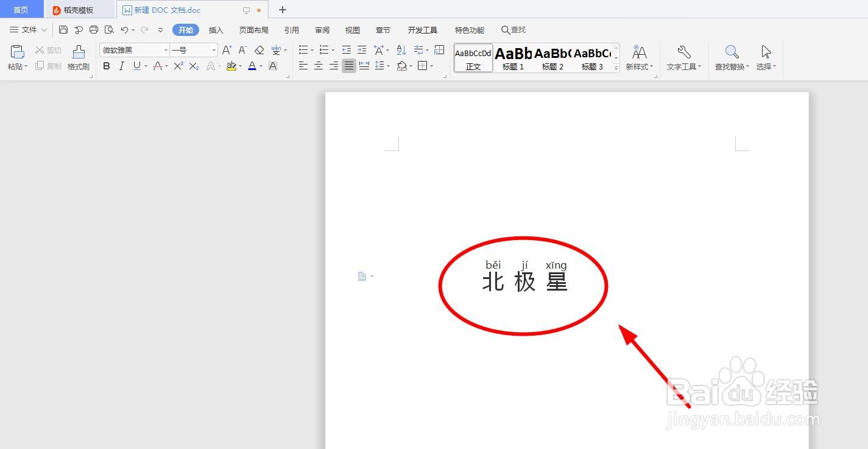This screenshot has width=868, height=449.
Task: Open the 首页 home tab
Action: tap(21, 10)
